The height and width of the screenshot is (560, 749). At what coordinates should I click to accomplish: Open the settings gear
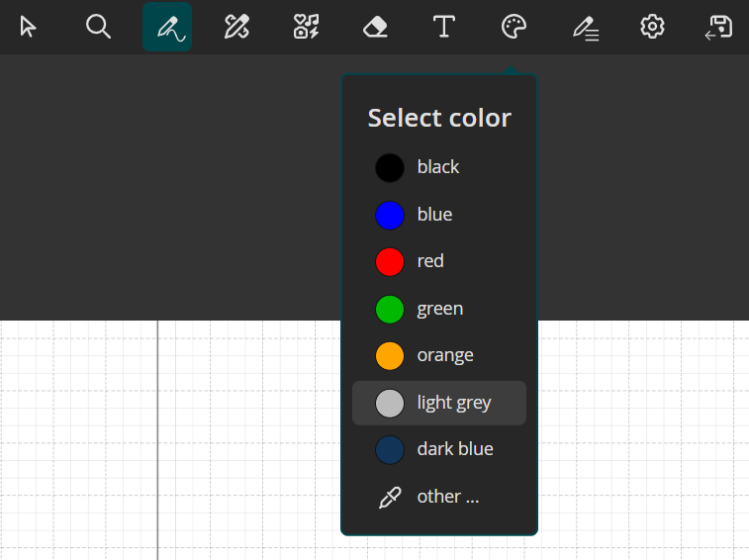652,27
